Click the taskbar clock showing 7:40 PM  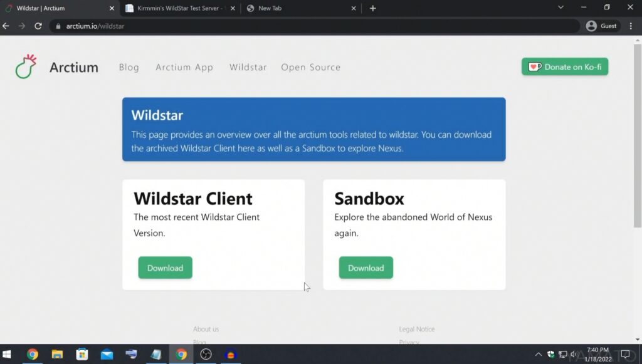coord(597,354)
